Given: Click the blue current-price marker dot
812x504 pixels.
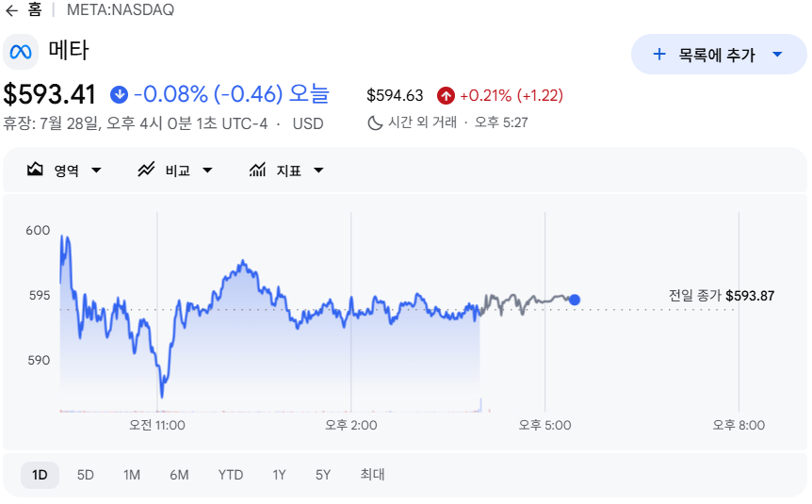Looking at the screenshot, I should tap(575, 300).
